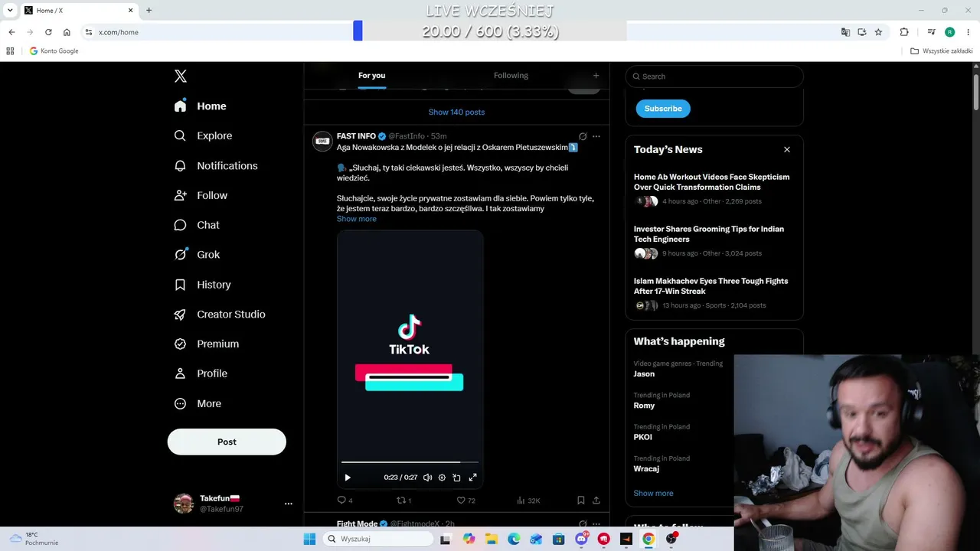Open History in the sidebar
Screen dimensions: 980x551
pos(203,285)
